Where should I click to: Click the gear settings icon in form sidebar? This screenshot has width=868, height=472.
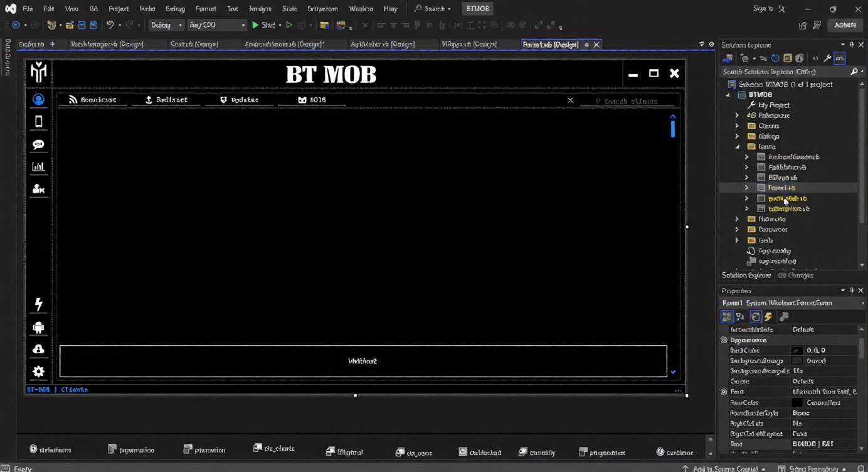(38, 372)
